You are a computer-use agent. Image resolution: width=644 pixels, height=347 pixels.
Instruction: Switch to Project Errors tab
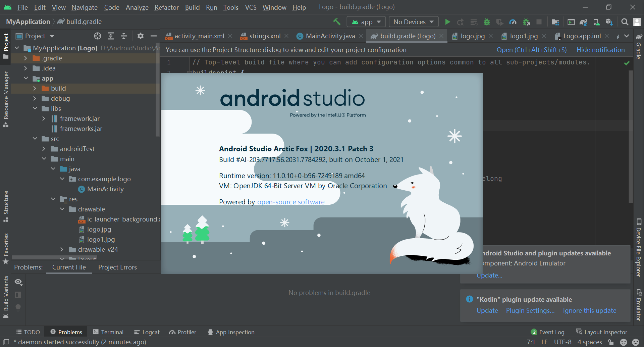(x=117, y=267)
